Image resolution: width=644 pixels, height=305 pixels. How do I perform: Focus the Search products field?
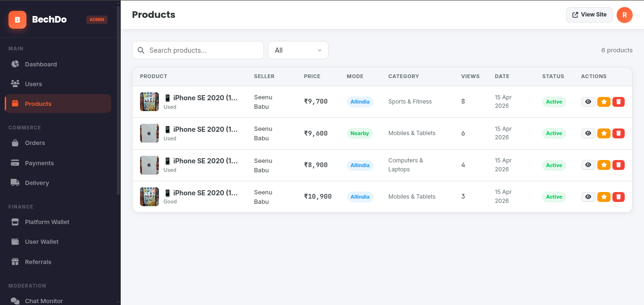tap(198, 50)
